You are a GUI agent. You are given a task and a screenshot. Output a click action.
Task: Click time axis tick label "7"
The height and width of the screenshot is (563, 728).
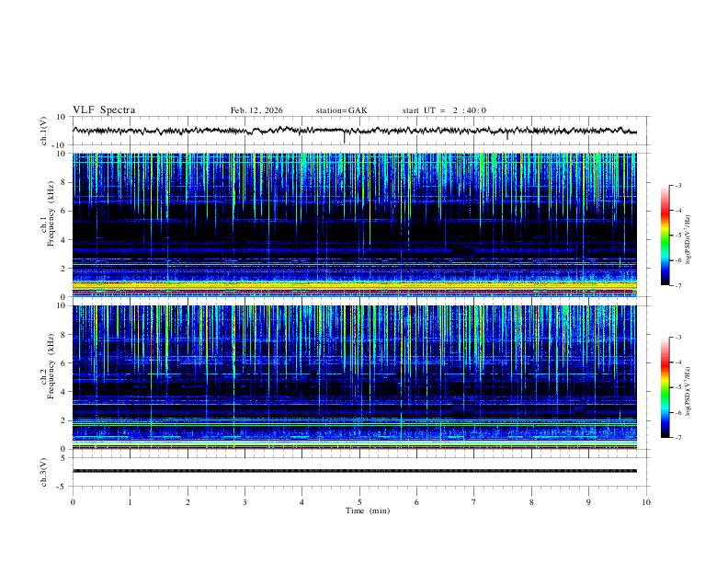click(x=474, y=502)
